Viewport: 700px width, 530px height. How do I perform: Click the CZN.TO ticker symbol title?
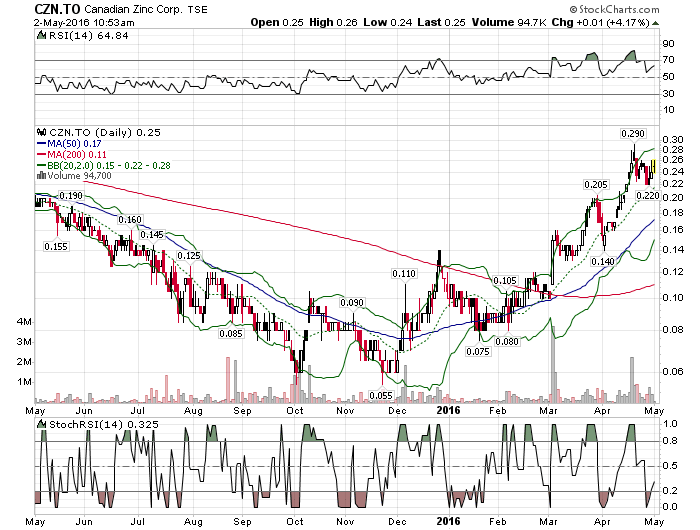(57, 9)
